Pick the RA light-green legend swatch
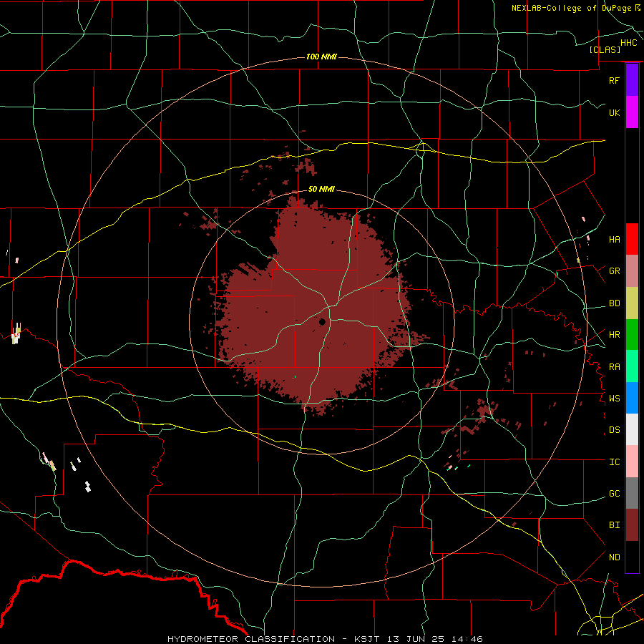This screenshot has width=644, height=644. pyautogui.click(x=632, y=366)
